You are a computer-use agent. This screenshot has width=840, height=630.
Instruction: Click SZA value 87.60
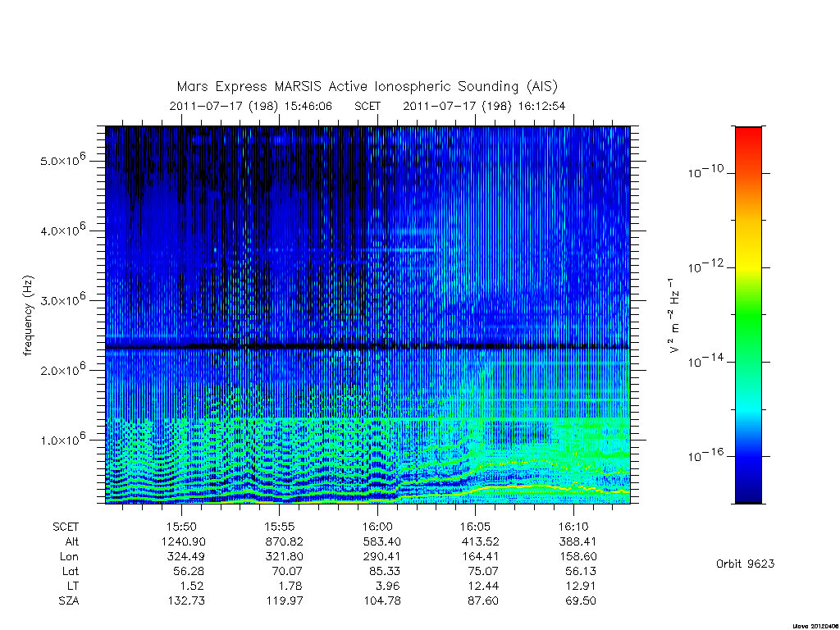point(483,601)
